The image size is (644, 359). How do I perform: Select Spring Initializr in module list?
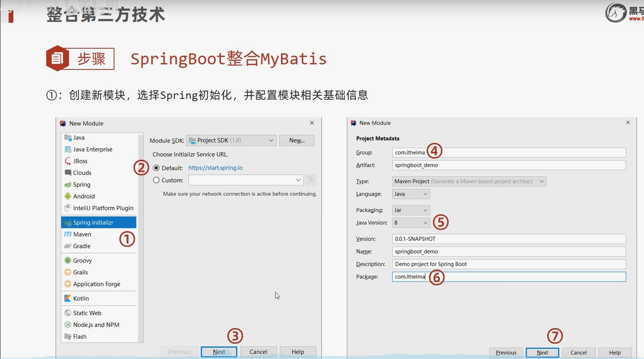point(99,222)
